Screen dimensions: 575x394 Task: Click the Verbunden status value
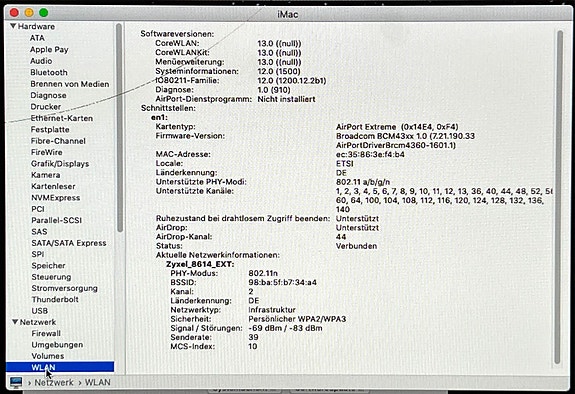click(x=356, y=246)
